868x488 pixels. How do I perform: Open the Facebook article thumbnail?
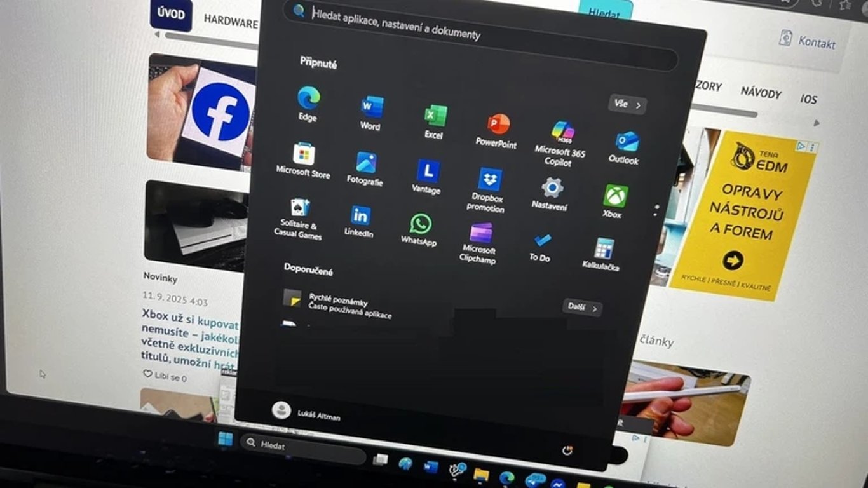201,111
